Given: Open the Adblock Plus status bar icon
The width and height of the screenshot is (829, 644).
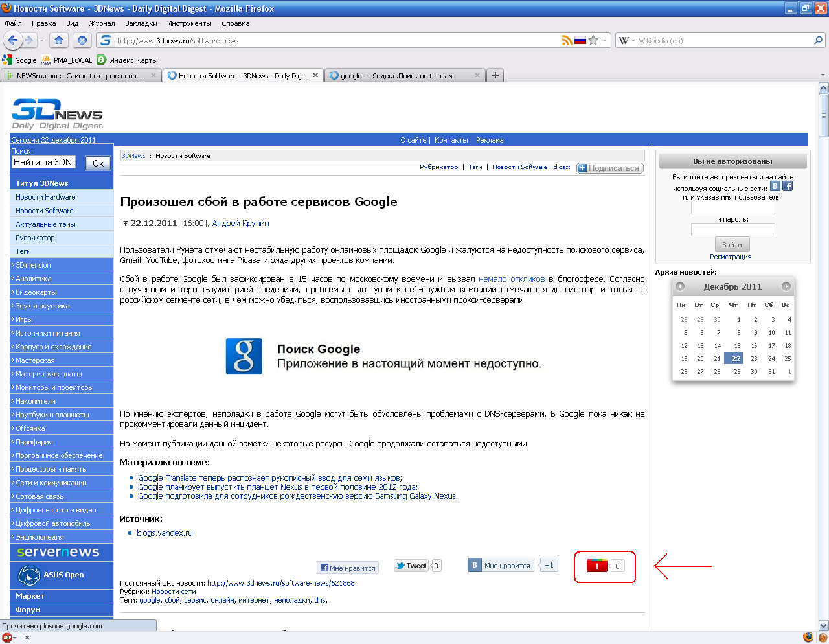Looking at the screenshot, I should pos(7,638).
